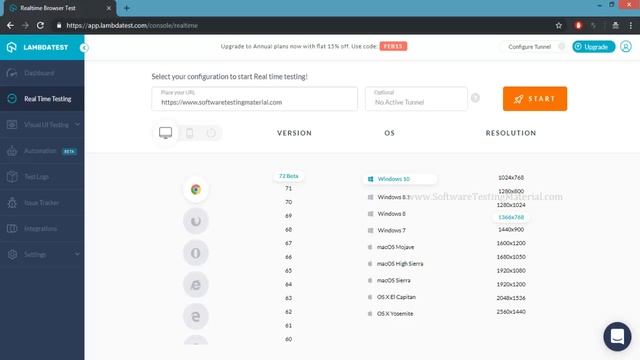The height and width of the screenshot is (360, 640).
Task: Expand the Visual UI Testing chevron
Action: 78,124
